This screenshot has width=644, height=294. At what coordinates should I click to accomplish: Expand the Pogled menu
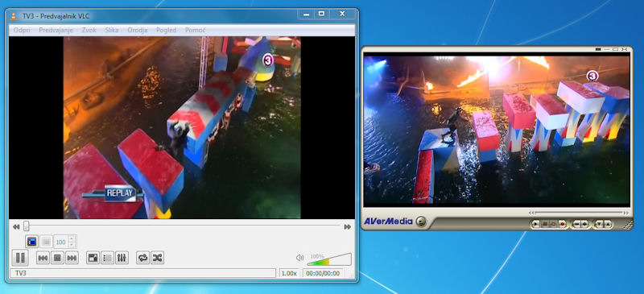167,30
